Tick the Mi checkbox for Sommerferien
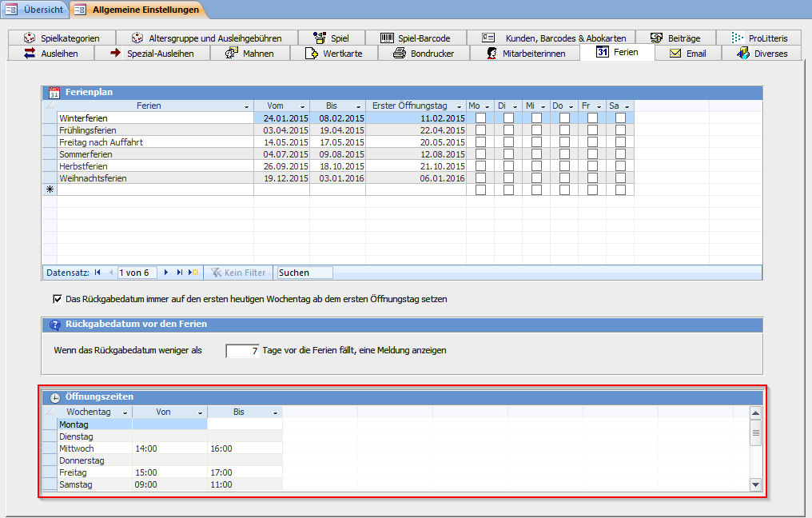 [x=536, y=153]
